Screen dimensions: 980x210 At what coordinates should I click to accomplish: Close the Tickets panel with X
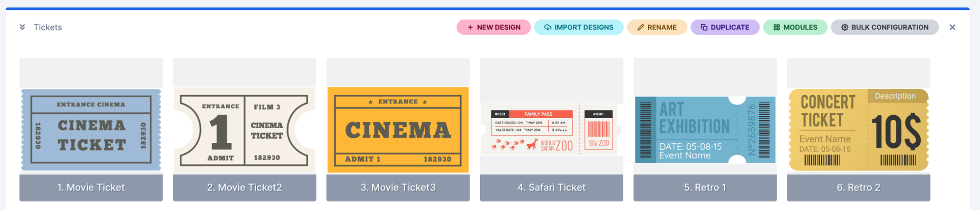tap(952, 27)
